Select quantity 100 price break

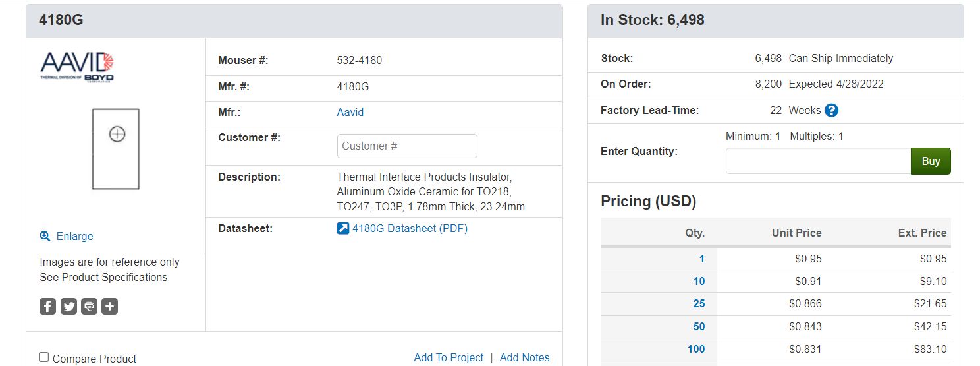coord(696,349)
